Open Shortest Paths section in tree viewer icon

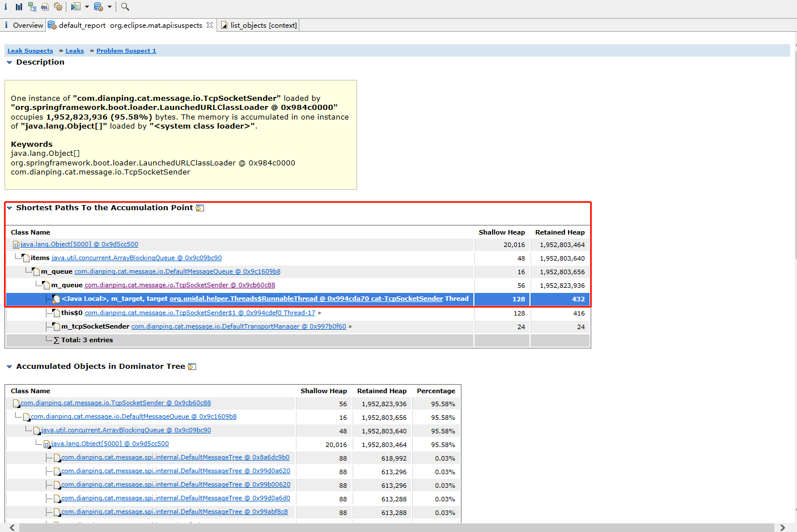pos(200,208)
